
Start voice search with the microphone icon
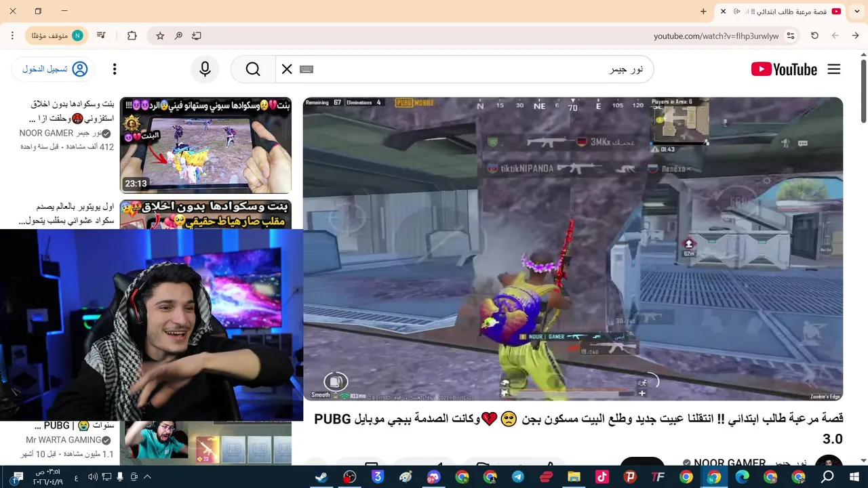coord(205,69)
